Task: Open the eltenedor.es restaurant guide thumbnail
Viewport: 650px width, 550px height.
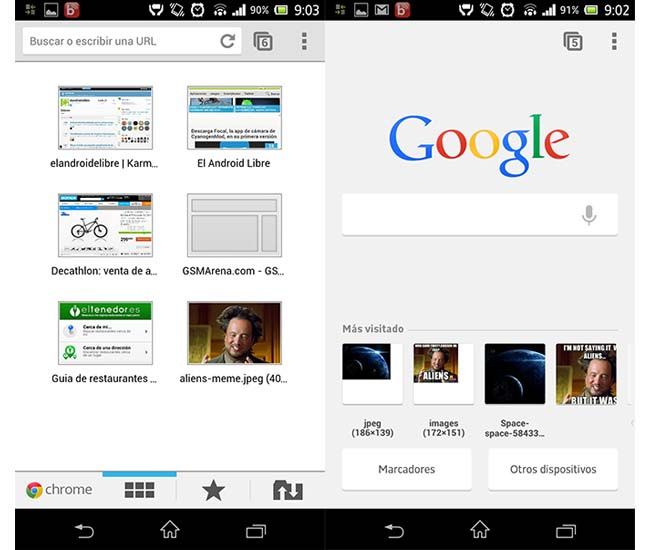Action: tap(105, 333)
